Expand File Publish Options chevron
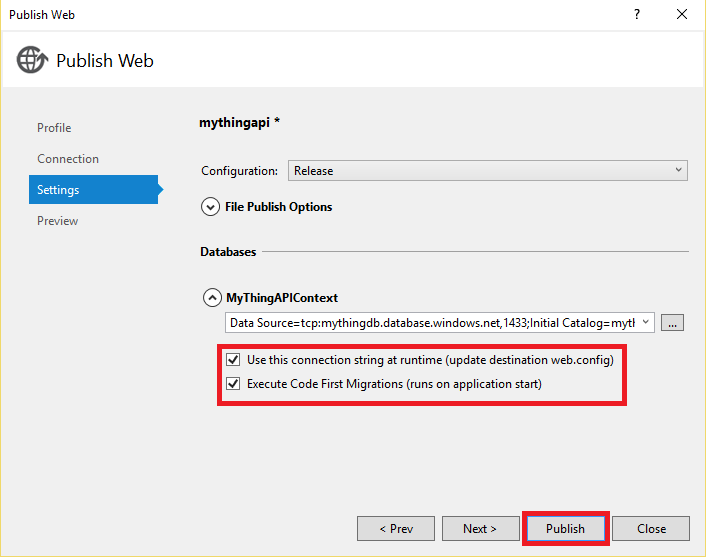The image size is (706, 557). pyautogui.click(x=210, y=207)
